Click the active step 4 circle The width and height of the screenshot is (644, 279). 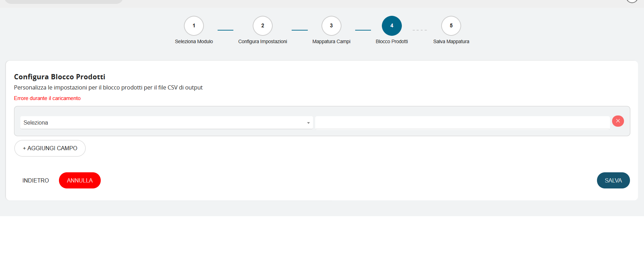(392, 26)
